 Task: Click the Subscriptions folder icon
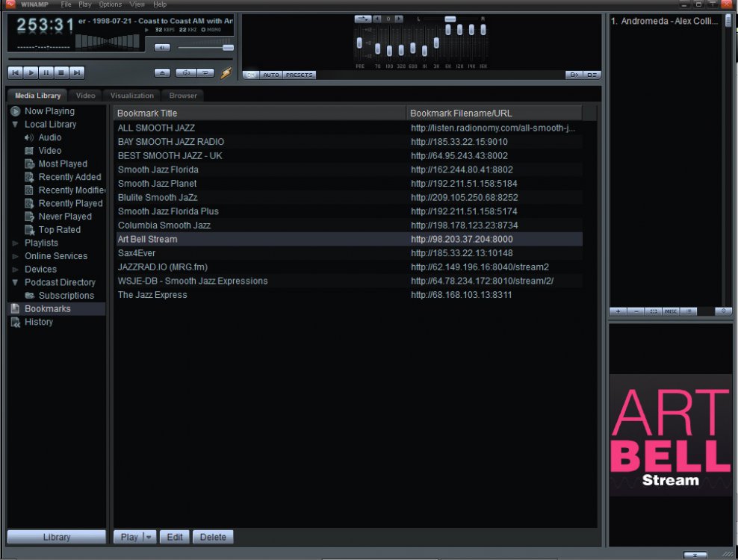coord(29,296)
